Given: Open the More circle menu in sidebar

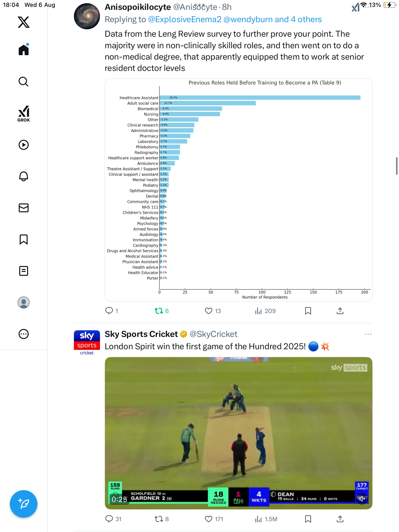Looking at the screenshot, I should point(24,334).
